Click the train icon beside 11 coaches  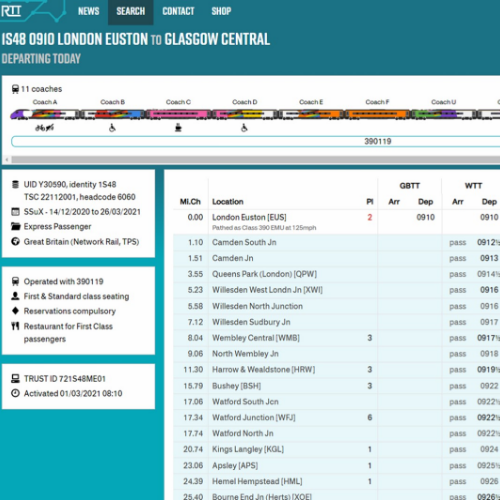tap(15, 89)
